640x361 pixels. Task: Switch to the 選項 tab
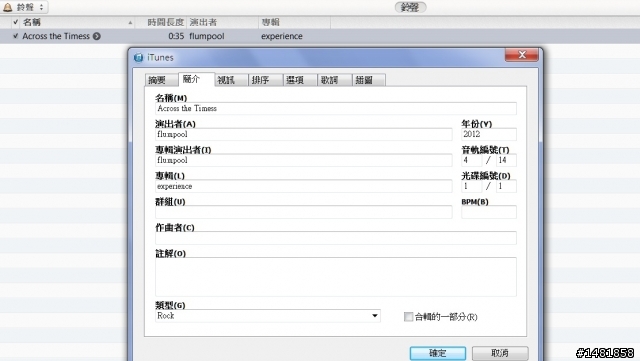click(300, 80)
